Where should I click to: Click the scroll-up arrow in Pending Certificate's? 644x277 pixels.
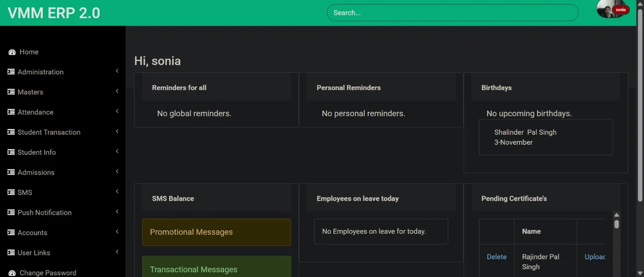tap(617, 215)
